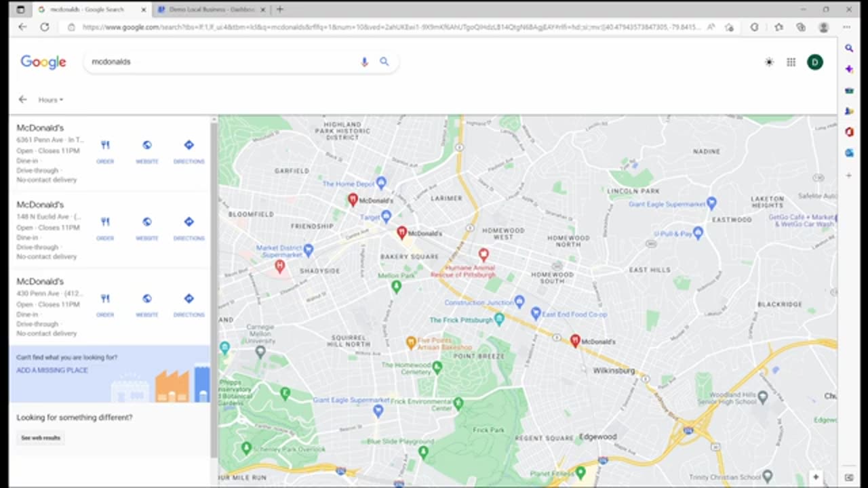Click ADD A MISSING PLACE link
This screenshot has height=488, width=868.
click(x=52, y=371)
